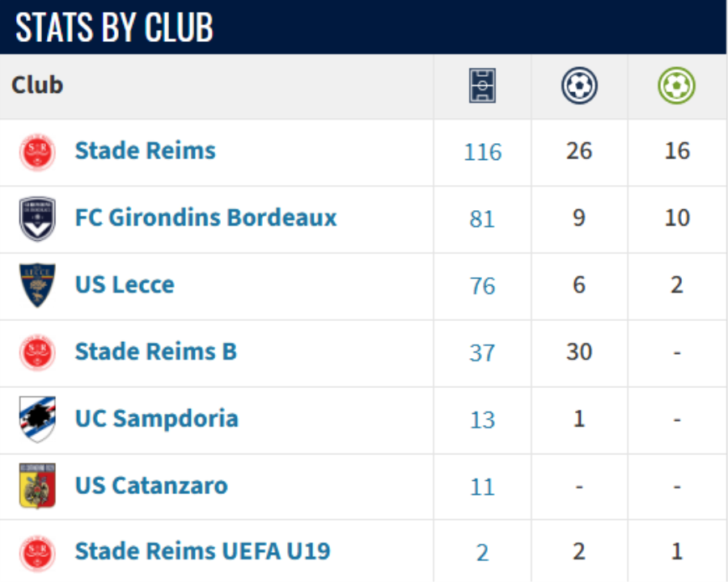Click the goals ball icon header

[x=579, y=86]
